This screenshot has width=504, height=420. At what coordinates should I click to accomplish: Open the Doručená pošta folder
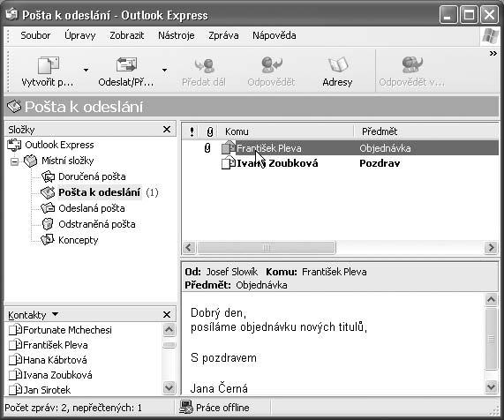92,176
